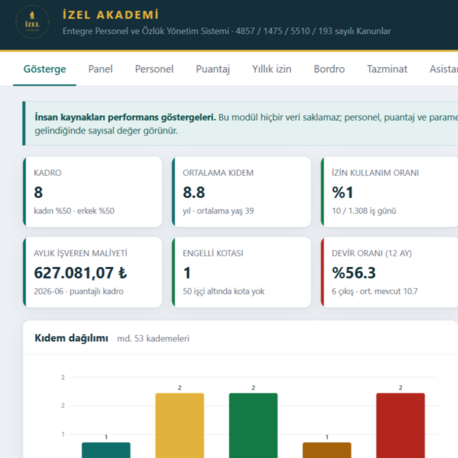This screenshot has width=458, height=458.
Task: Click the İZEL AKADEMİ header title
Action: pyautogui.click(x=111, y=15)
